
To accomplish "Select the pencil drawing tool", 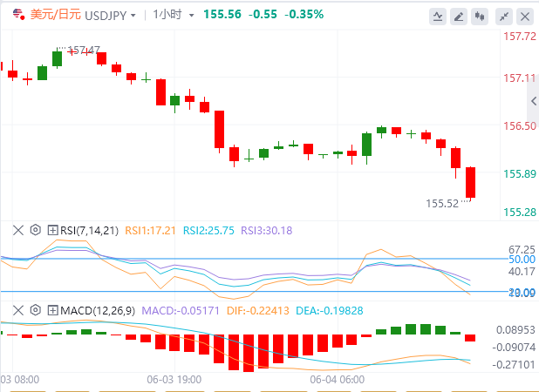I will coord(459,17).
